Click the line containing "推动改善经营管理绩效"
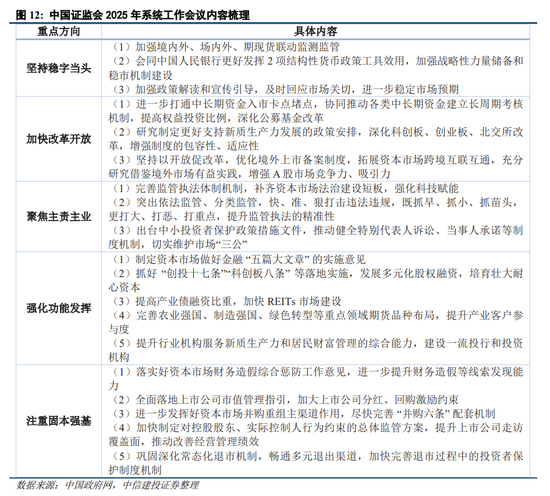Viewport: 550px width, 496px height. point(184,442)
